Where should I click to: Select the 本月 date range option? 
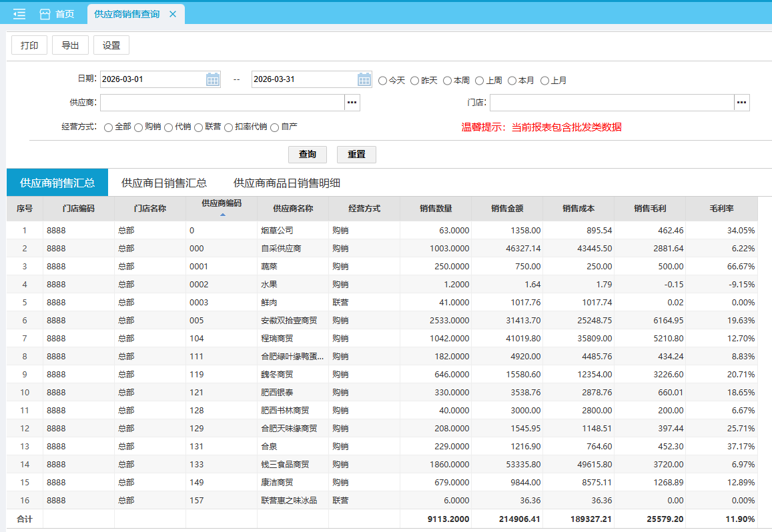[512, 81]
